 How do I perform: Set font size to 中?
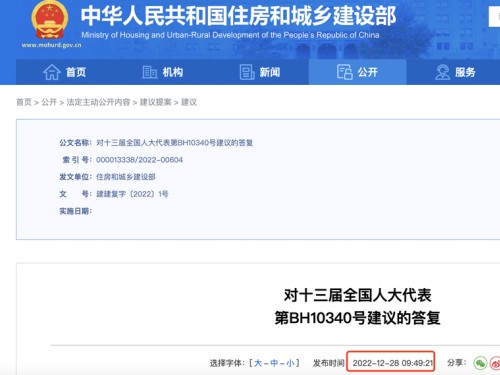(274, 363)
